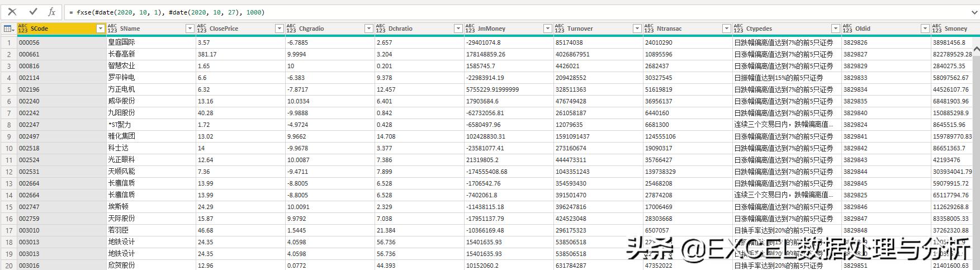980x270 pixels.
Task: Open Ntransac column filter dropdown
Action: pos(727,29)
